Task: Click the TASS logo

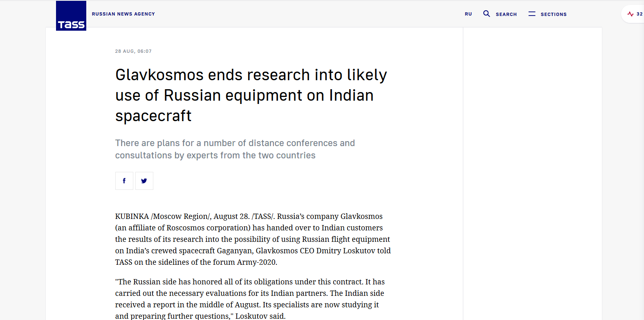Action: (x=71, y=16)
